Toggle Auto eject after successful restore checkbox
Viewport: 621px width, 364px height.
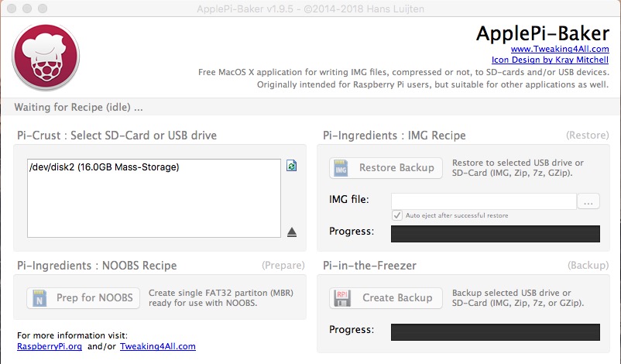397,215
